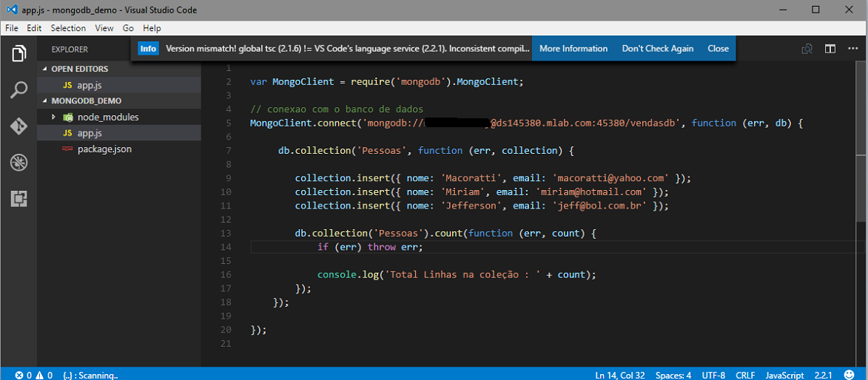Screen dimensions: 868x380
Task: Click the More Information button
Action: pyautogui.click(x=573, y=49)
